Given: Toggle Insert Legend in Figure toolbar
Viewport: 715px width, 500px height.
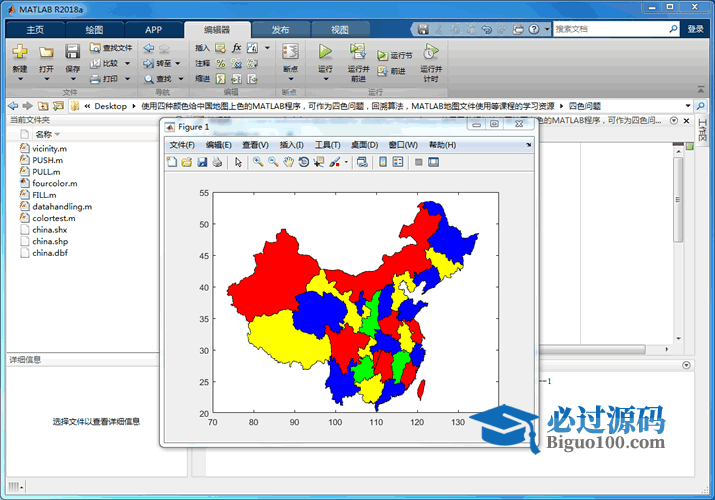Looking at the screenshot, I should coord(397,162).
